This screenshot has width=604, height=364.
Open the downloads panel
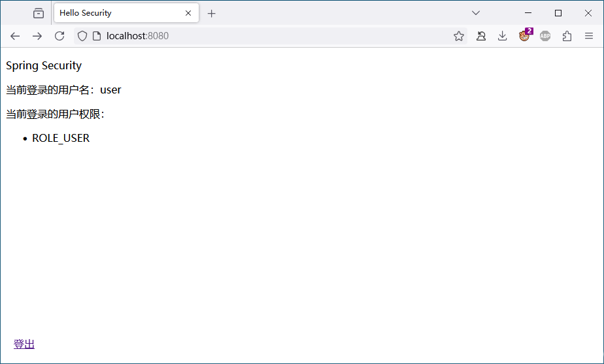[x=502, y=36]
